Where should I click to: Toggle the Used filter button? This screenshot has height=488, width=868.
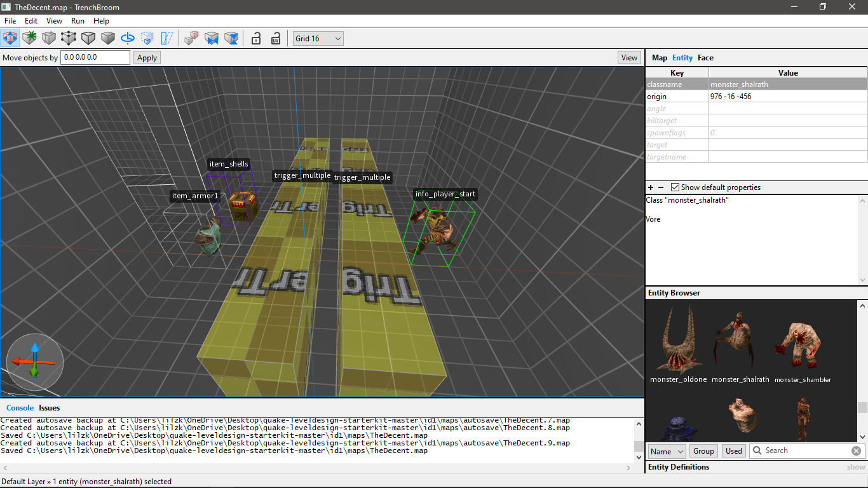734,451
